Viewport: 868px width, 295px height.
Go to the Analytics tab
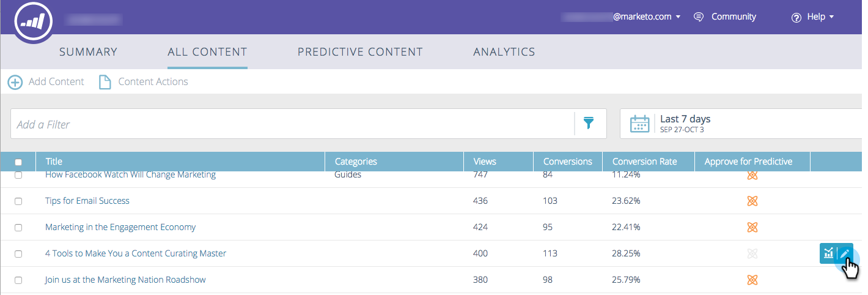[x=504, y=52]
